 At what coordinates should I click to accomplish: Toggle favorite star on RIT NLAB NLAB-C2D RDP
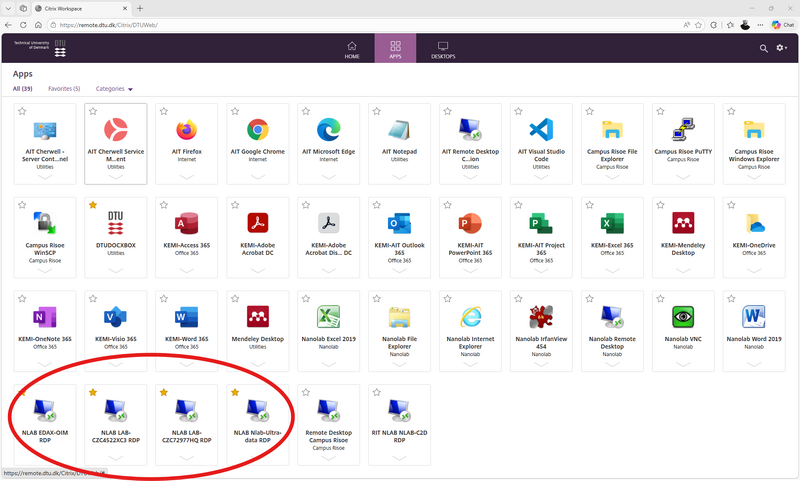[x=377, y=392]
